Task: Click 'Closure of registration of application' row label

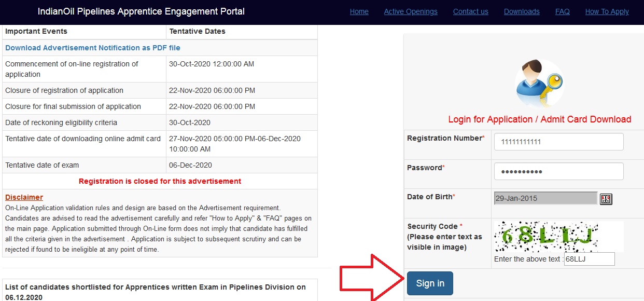Action: (x=64, y=90)
